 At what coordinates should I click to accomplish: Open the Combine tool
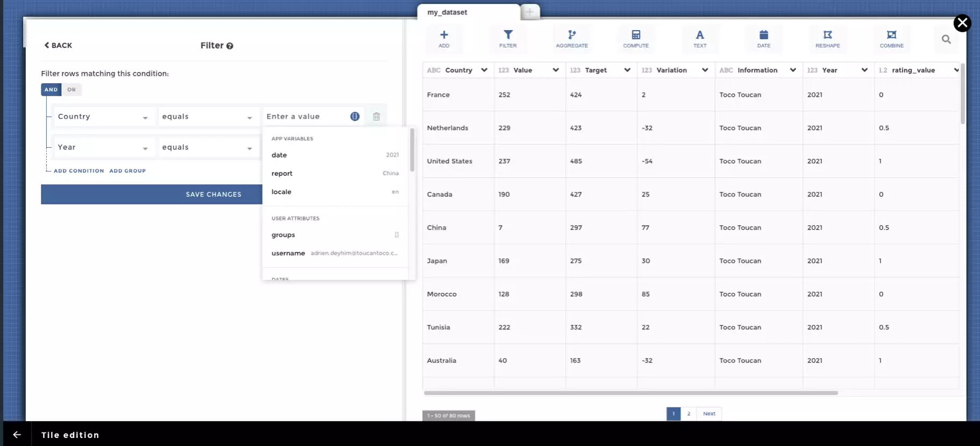891,39
